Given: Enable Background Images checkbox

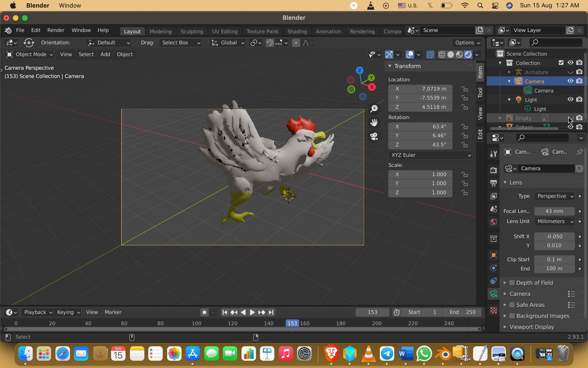Looking at the screenshot, I should pos(512,316).
